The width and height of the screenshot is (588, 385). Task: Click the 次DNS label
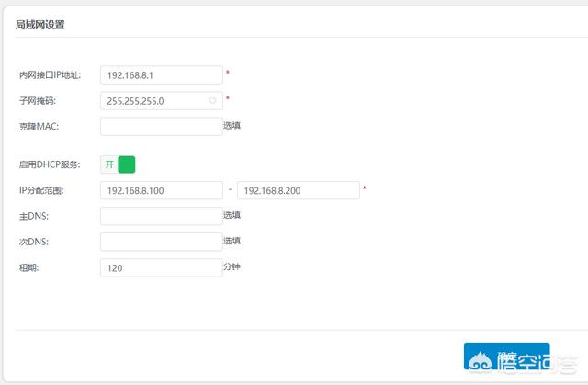[x=34, y=242]
